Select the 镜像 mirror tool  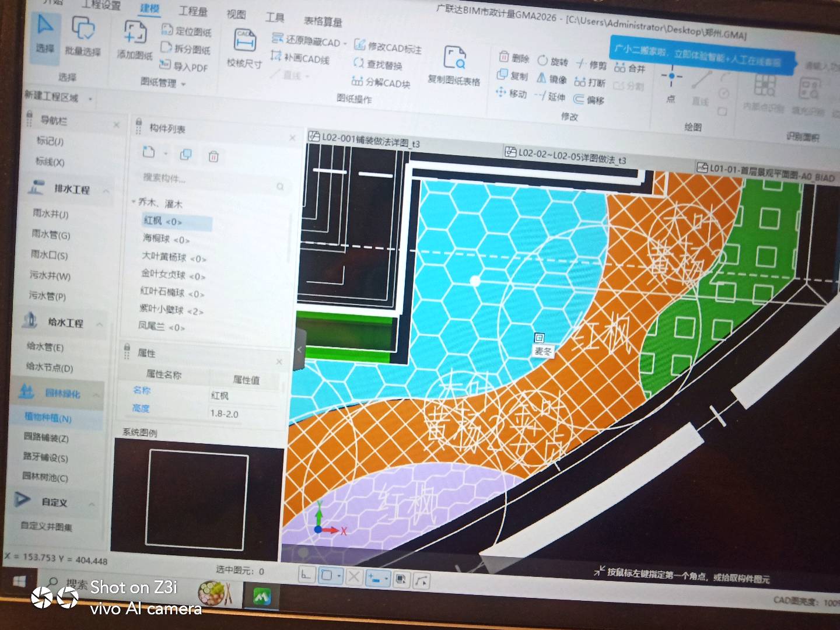tap(551, 78)
